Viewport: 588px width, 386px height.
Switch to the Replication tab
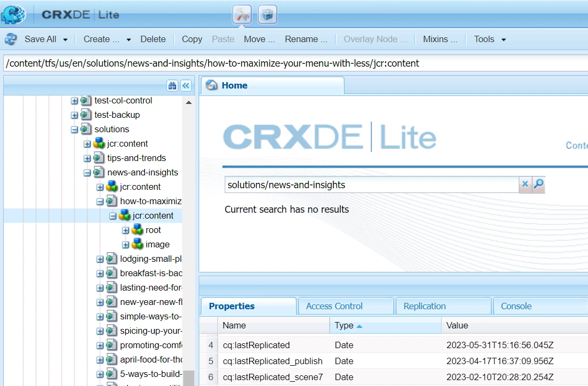coord(443,306)
